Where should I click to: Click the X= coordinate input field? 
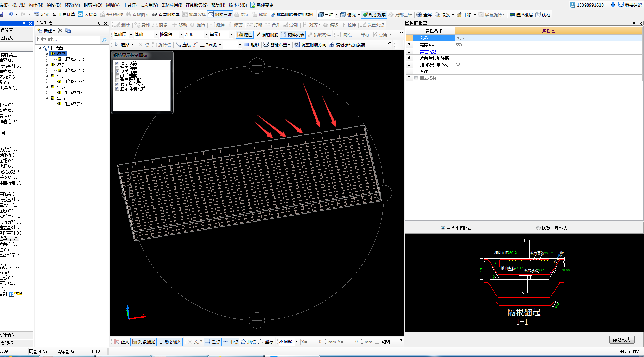click(316, 342)
